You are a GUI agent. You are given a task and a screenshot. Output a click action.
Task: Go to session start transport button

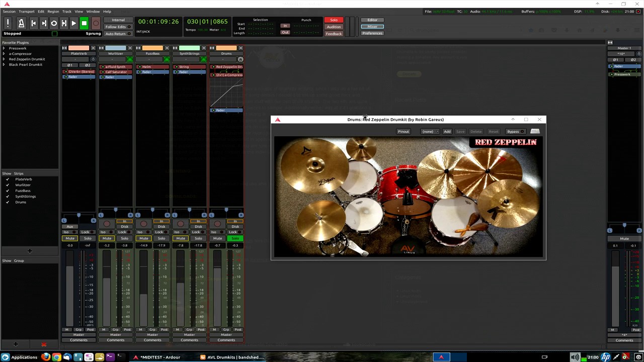tap(33, 23)
